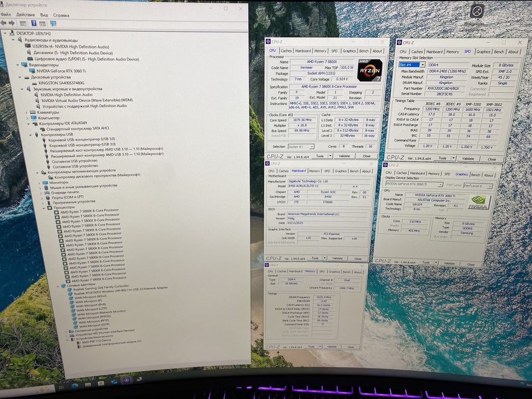Select the KINGSTON SA400S37480G disk drive icon
The height and width of the screenshot is (399, 532).
pos(34,83)
